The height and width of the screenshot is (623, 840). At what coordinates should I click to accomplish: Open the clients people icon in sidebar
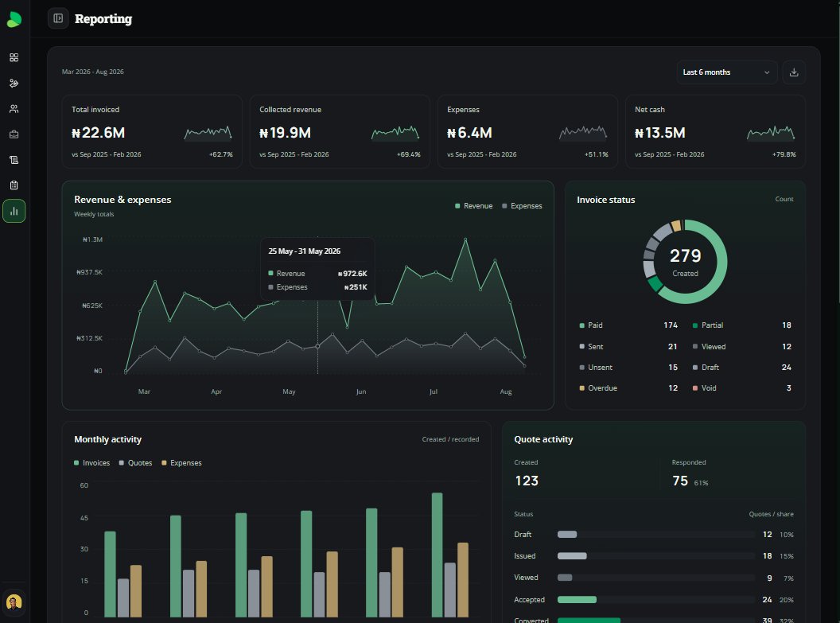14,109
